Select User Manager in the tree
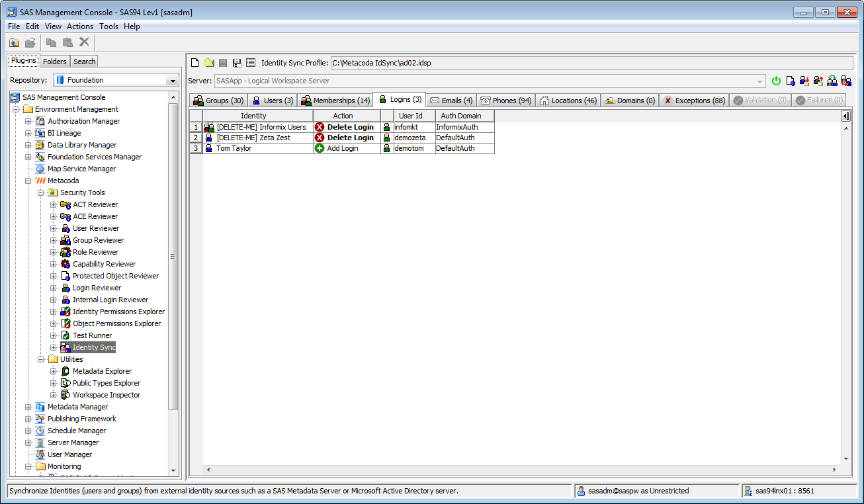864x504 pixels. pos(69,454)
